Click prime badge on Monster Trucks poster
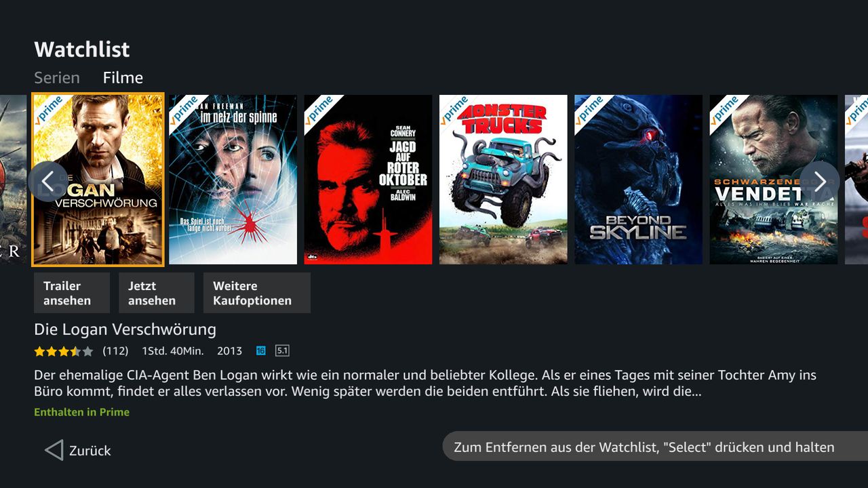Screen dimensions: 868x488 tap(454, 110)
